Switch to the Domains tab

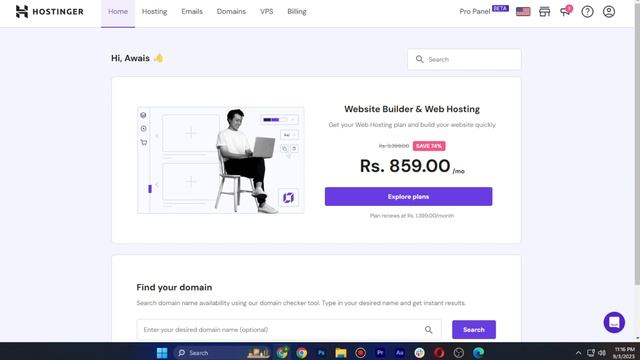[231, 11]
